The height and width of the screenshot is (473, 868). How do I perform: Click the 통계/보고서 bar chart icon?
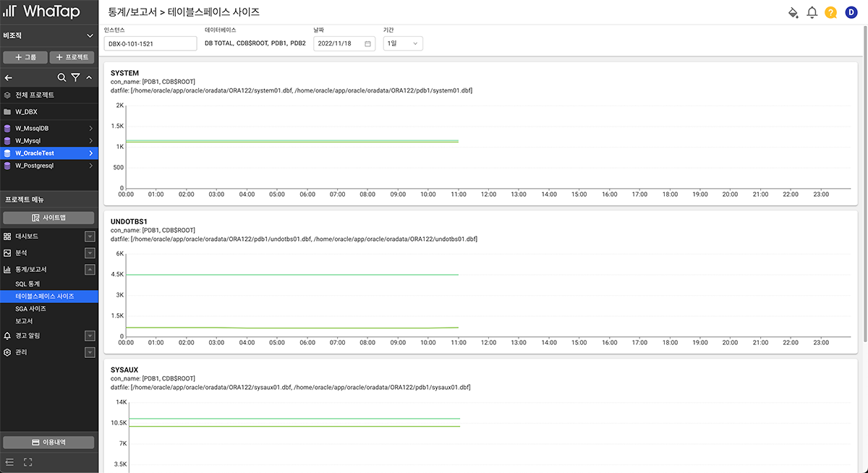7,270
